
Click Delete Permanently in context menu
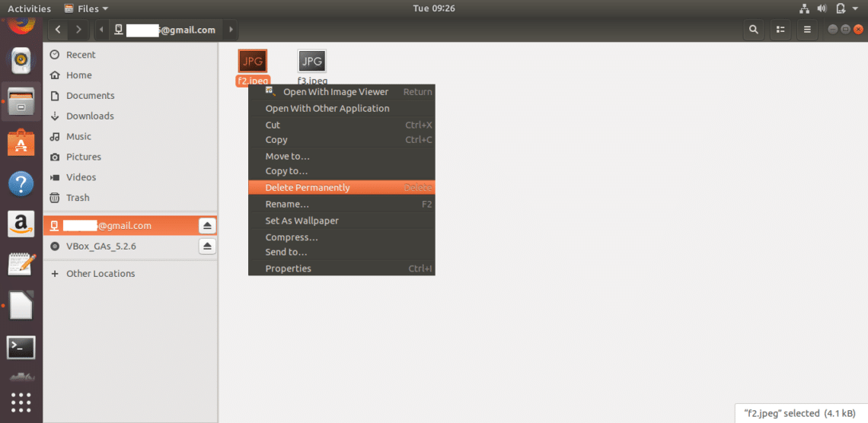(x=342, y=188)
